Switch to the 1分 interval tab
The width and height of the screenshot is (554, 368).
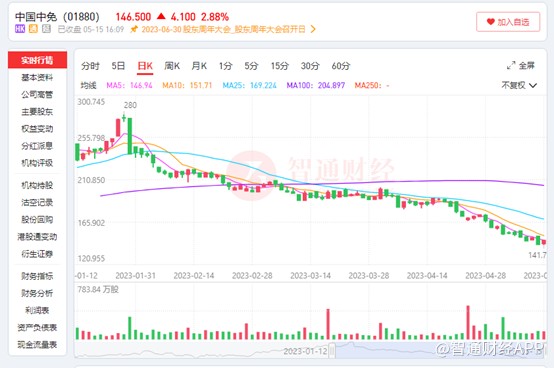coord(225,66)
